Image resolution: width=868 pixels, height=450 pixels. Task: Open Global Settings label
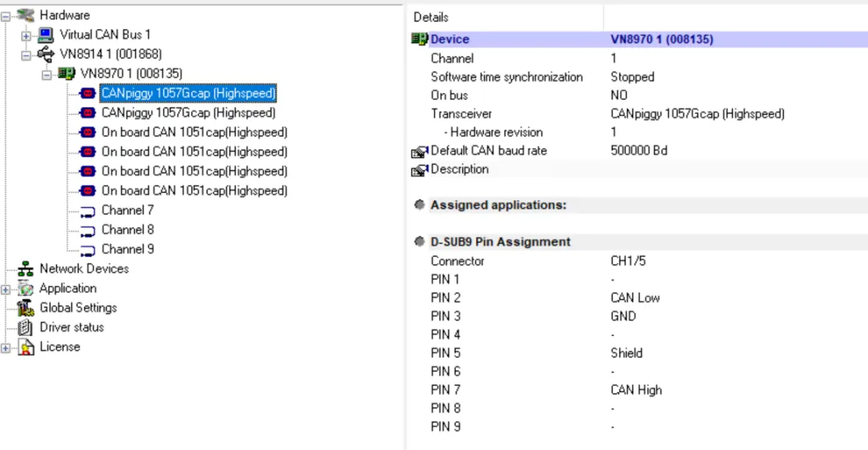click(x=78, y=308)
